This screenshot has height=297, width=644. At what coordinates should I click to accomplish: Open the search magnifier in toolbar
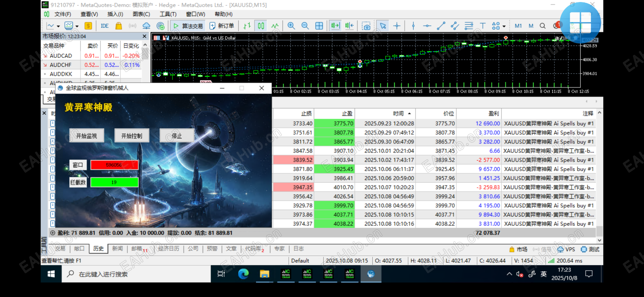pos(543,26)
